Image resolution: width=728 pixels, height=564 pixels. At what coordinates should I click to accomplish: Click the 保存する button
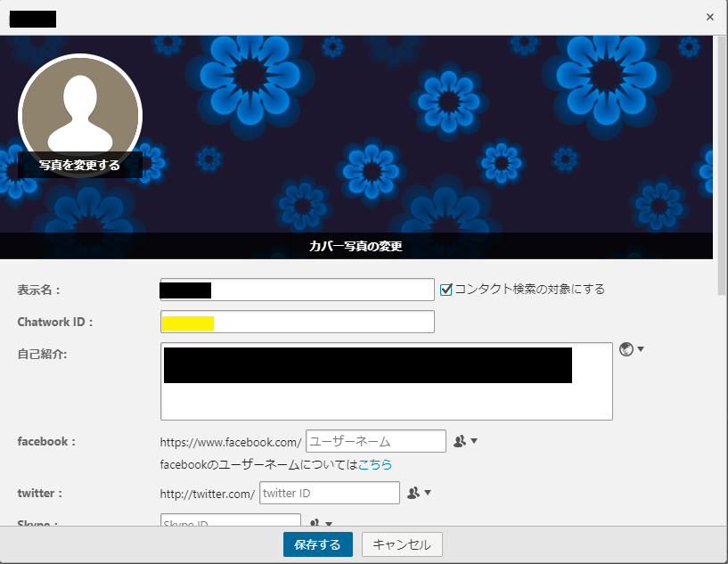click(x=318, y=544)
